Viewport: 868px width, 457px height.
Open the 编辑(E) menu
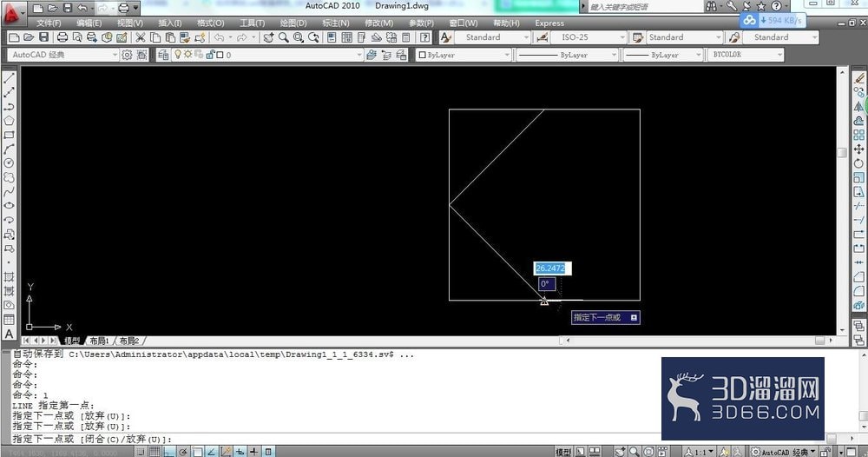click(89, 23)
